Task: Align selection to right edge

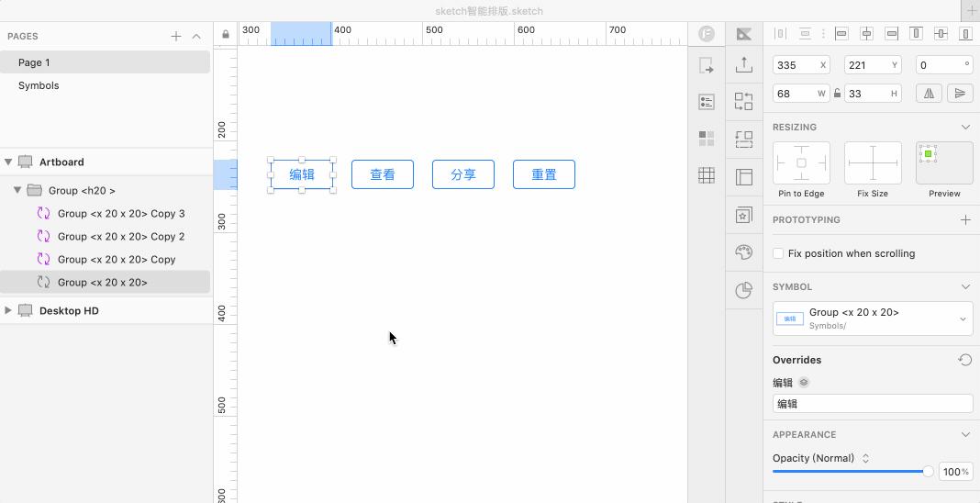Action: click(x=892, y=34)
